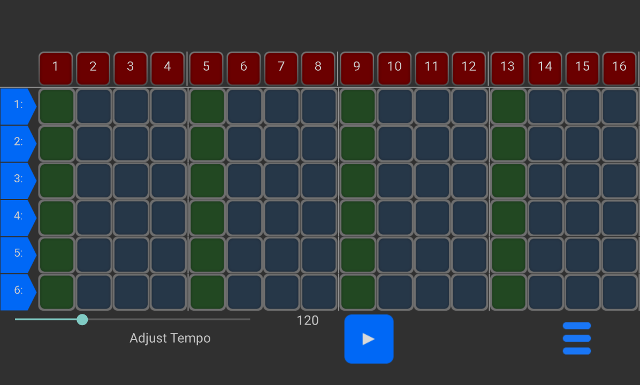
Task: Select step 15 header button
Action: tap(582, 68)
